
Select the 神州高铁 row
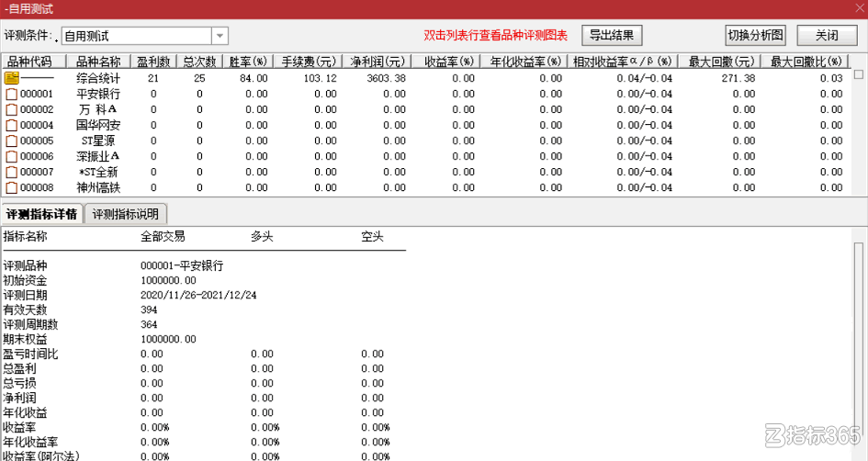pos(426,187)
